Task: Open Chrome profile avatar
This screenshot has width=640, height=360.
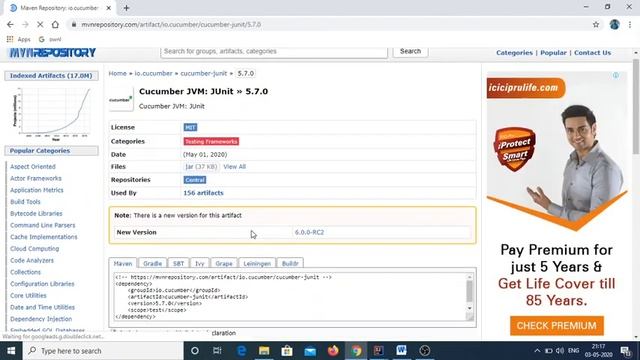Action: [x=615, y=24]
